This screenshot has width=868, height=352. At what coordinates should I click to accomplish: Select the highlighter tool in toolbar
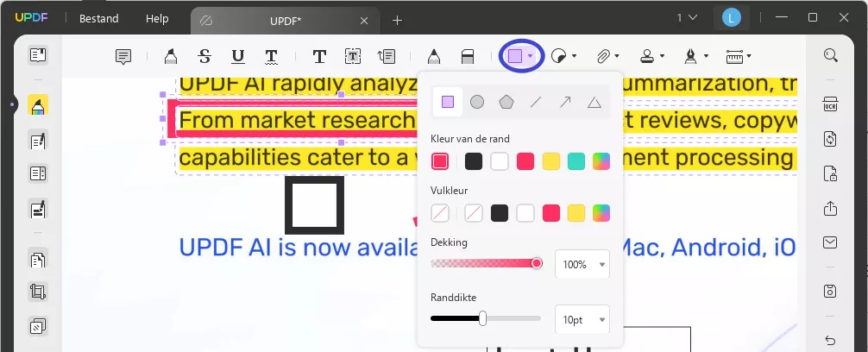pos(171,56)
